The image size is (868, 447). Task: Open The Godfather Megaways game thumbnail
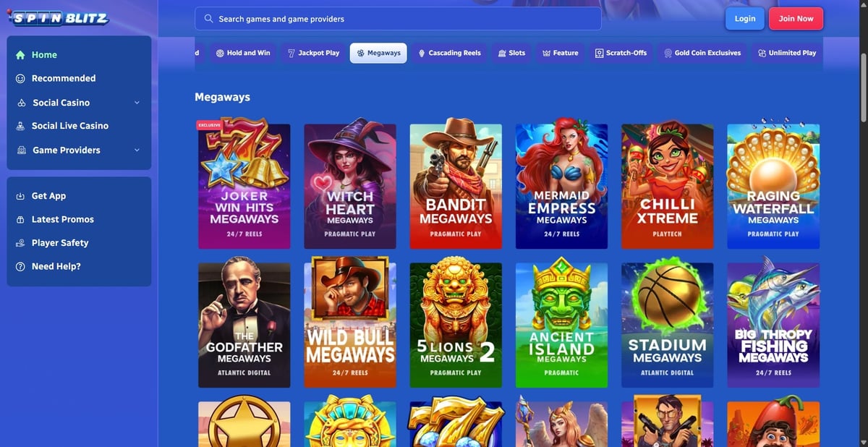click(244, 325)
